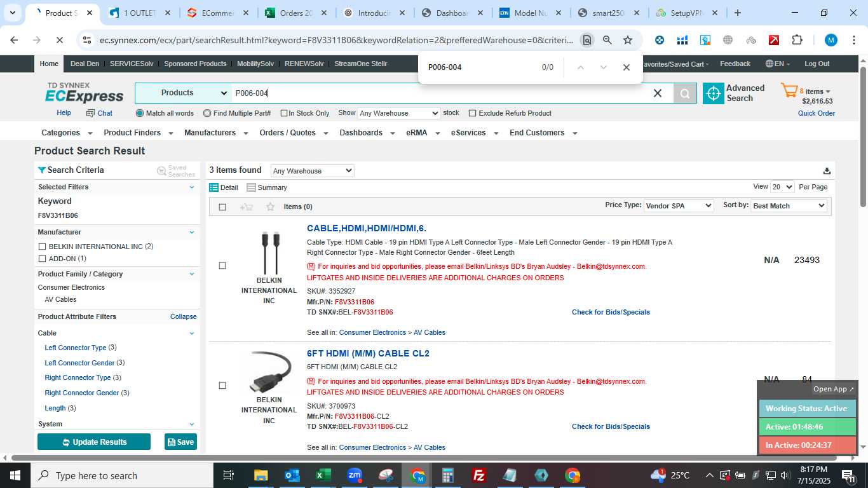Image resolution: width=868 pixels, height=488 pixels.
Task: Switch to Summary view
Action: tap(267, 187)
